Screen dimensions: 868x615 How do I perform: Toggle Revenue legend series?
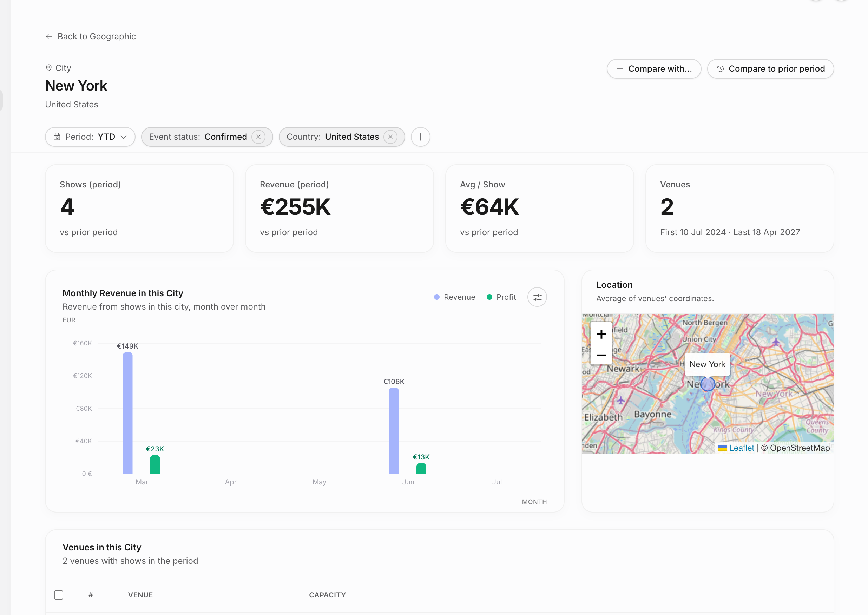[x=454, y=297]
